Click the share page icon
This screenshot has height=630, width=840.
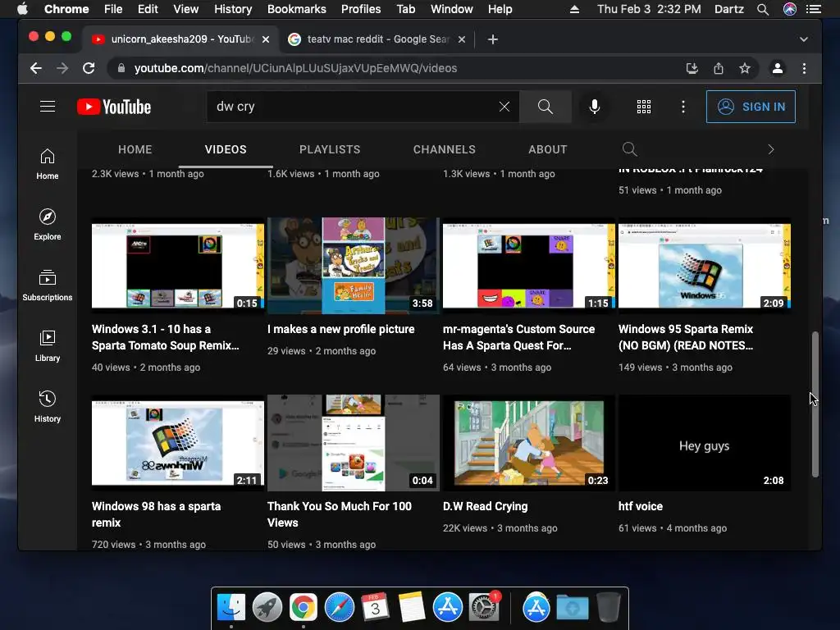(719, 68)
